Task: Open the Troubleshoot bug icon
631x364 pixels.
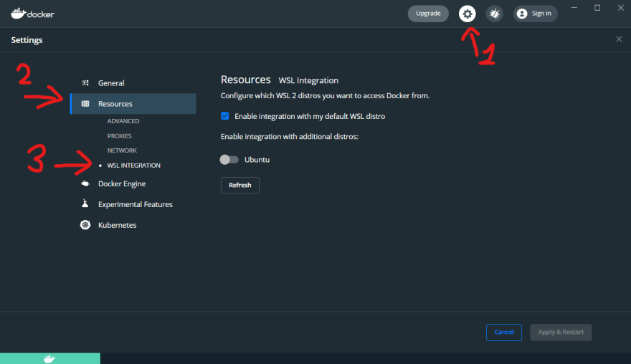Action: tap(494, 14)
